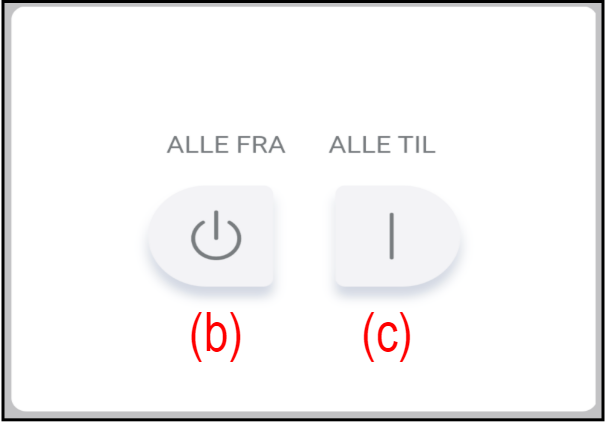This screenshot has height=424, width=607.
Task: Click the power icon under ALLE FRA
Action: click(216, 237)
